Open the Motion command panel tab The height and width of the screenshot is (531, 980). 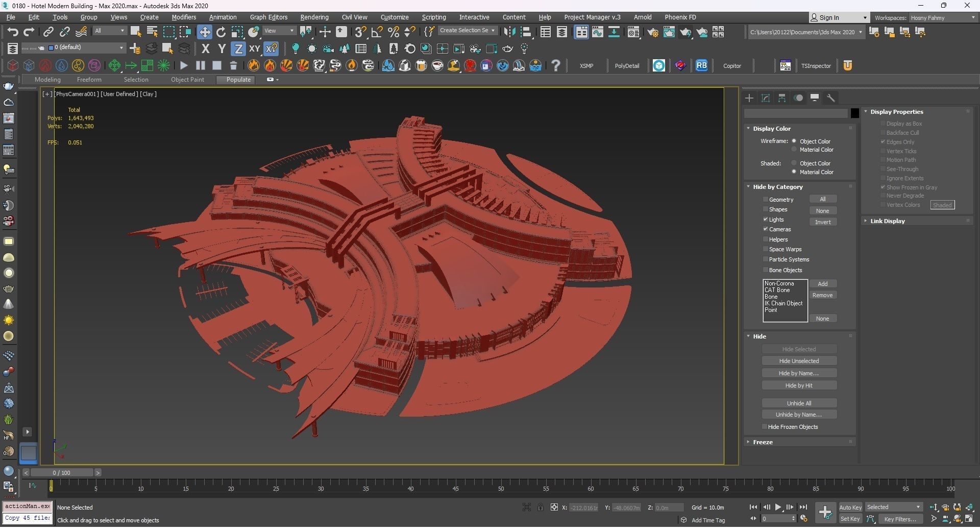798,98
